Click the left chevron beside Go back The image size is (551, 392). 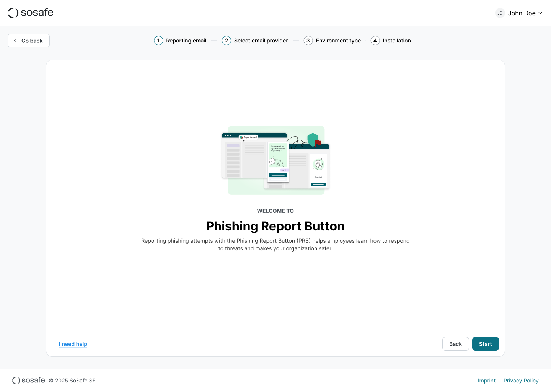[x=15, y=41]
